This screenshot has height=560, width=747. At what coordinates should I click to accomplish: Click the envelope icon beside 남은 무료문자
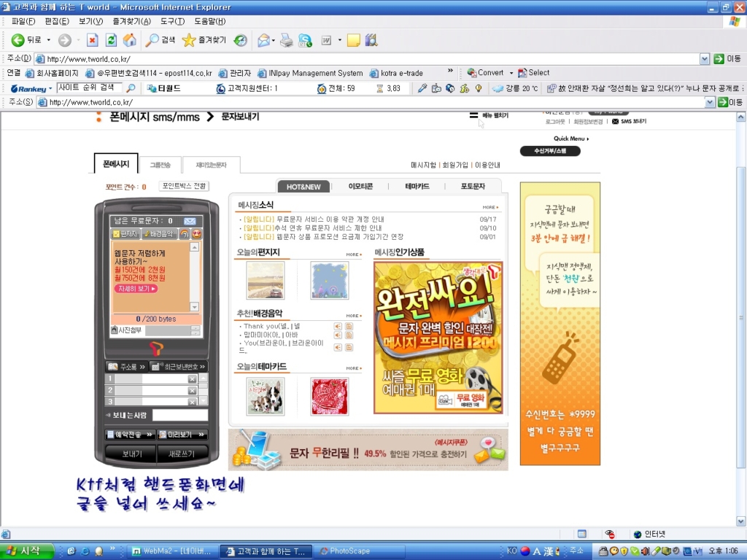(190, 221)
